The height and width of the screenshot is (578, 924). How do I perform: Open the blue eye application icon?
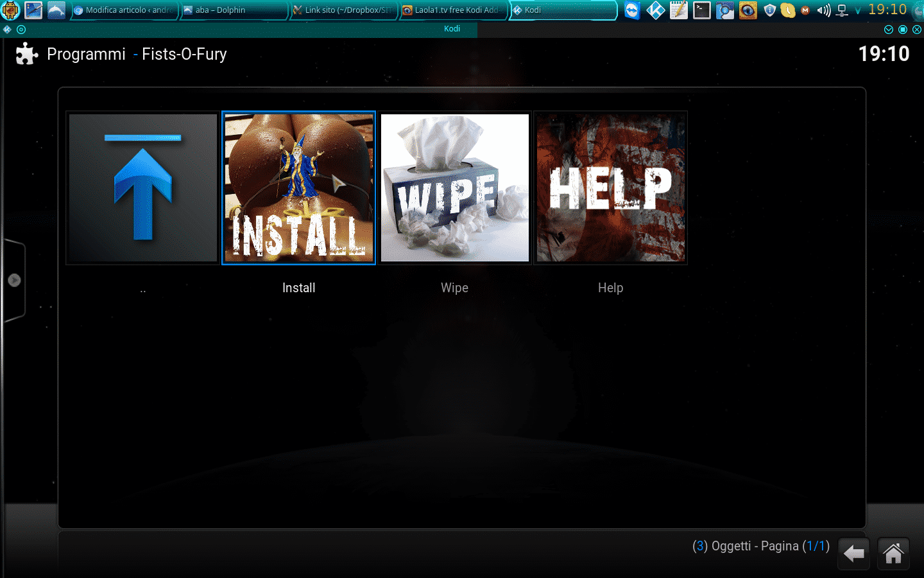(x=748, y=10)
